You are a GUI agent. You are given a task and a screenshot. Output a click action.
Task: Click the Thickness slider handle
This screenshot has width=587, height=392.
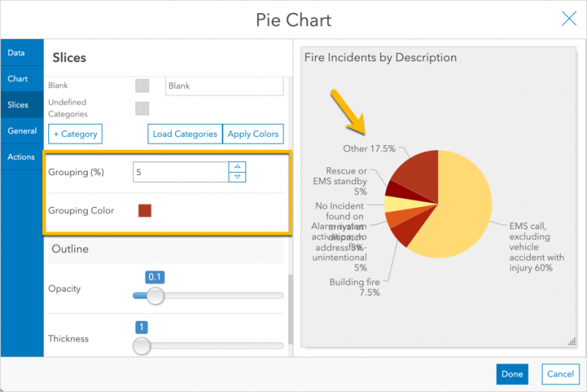coord(142,345)
